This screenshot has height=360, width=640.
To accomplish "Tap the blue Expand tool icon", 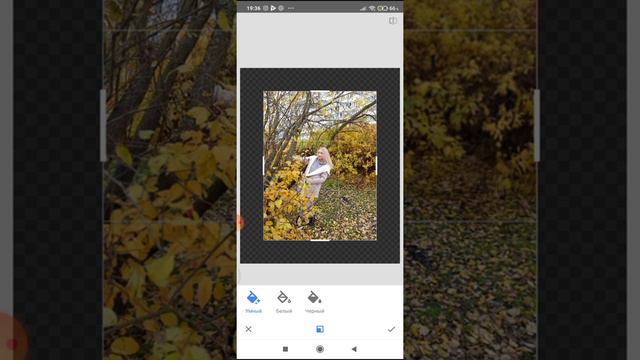I will (320, 329).
